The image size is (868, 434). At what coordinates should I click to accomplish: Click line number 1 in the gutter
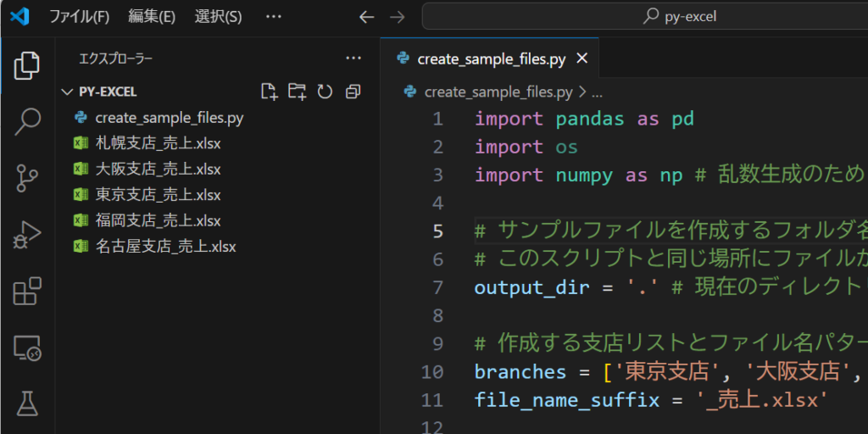click(x=438, y=119)
